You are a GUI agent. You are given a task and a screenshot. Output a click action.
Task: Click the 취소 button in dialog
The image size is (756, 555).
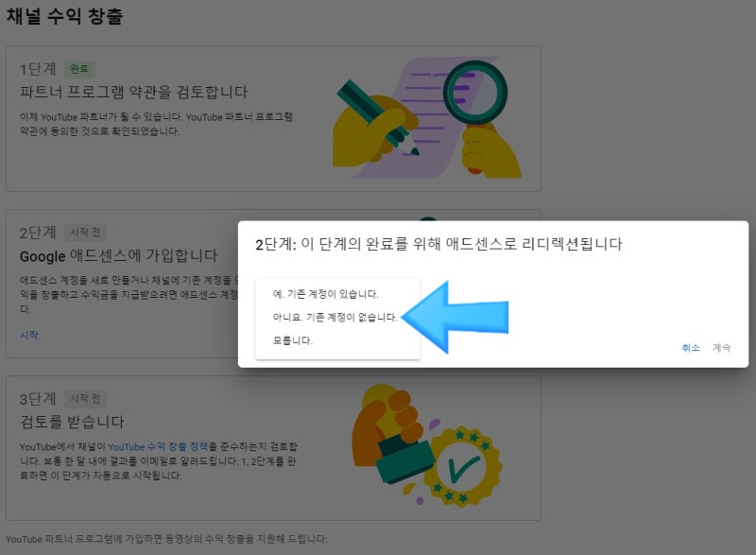pyautogui.click(x=691, y=348)
